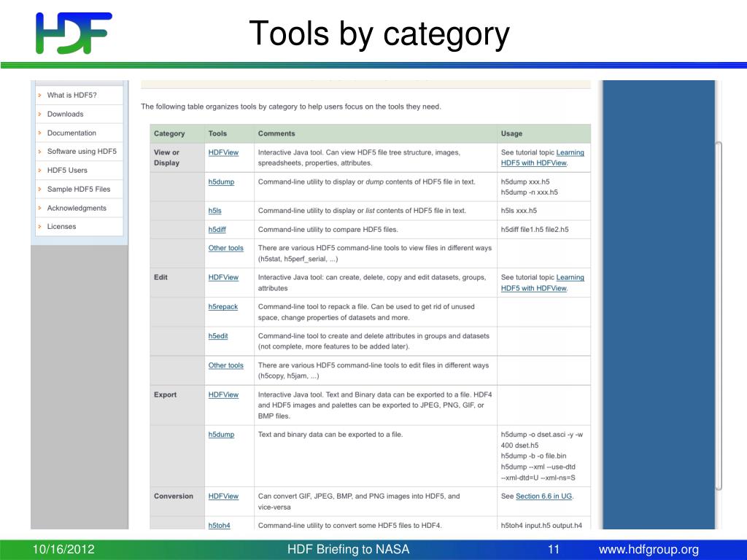Click the footer URL 'www.hdfgroup.org'
This screenshot has width=747, height=560.
[649, 550]
